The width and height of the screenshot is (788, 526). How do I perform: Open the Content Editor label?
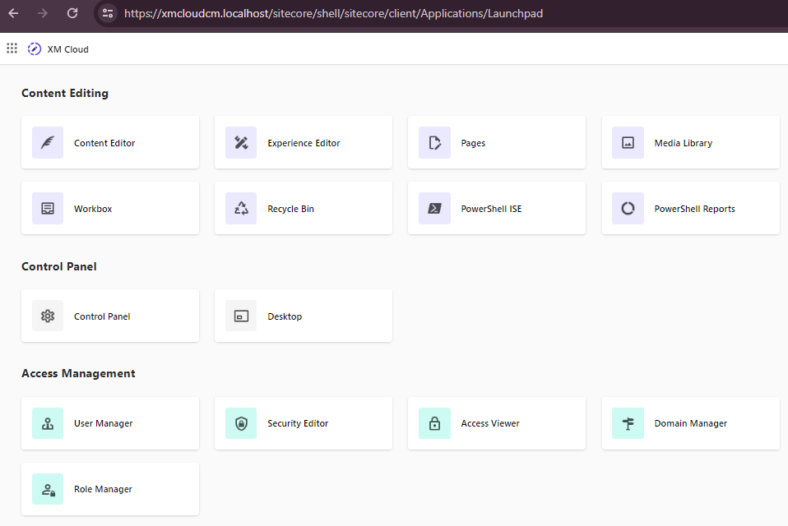click(105, 143)
